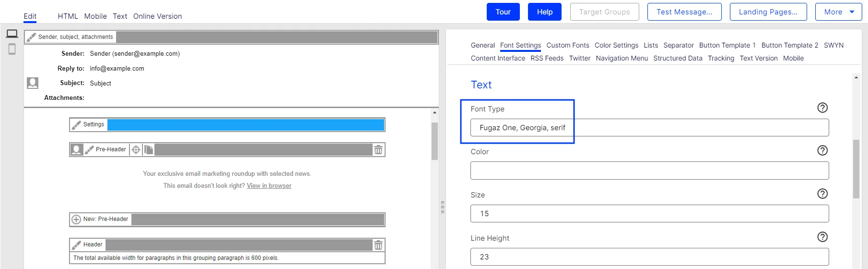Open the Button Template 1 tab

[x=727, y=45]
